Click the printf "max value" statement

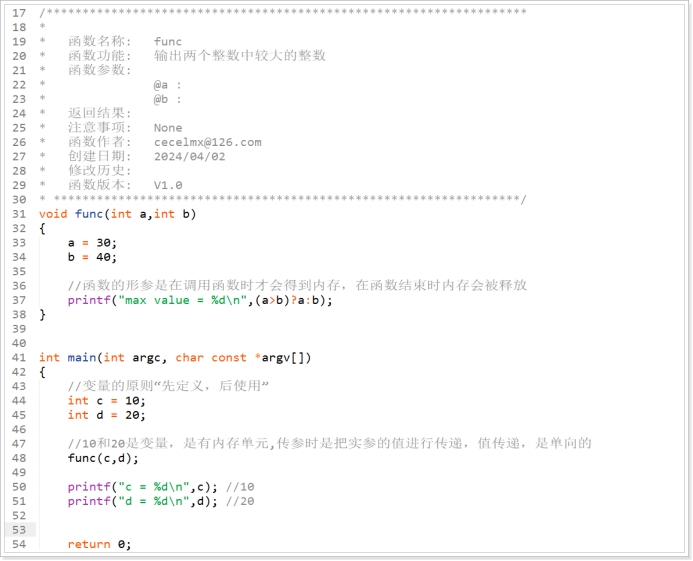pyautogui.click(x=200, y=300)
